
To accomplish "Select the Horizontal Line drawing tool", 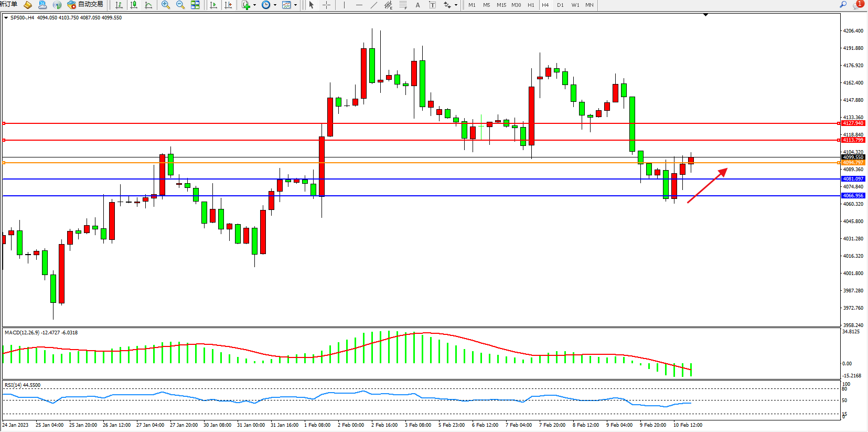I will (x=359, y=5).
